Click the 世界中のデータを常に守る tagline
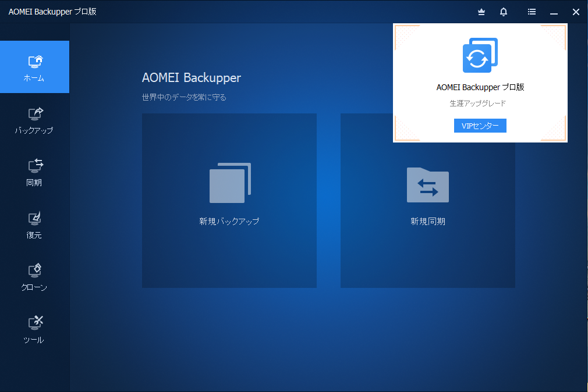Image resolution: width=588 pixels, height=392 pixels. click(184, 98)
